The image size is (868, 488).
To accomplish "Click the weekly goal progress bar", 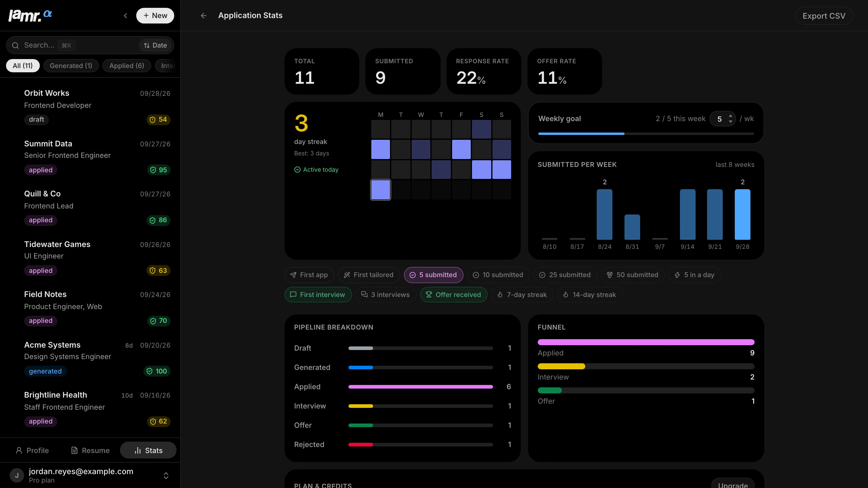I will [x=646, y=134].
